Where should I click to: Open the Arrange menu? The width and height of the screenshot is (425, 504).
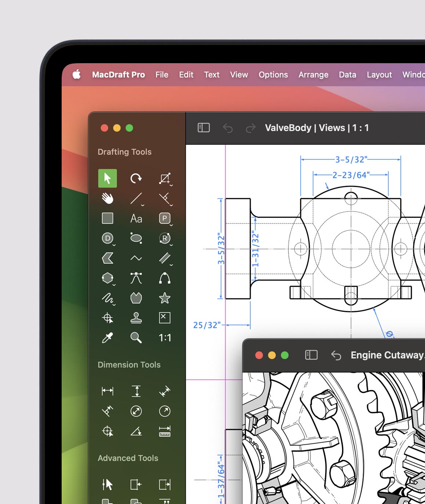point(313,75)
